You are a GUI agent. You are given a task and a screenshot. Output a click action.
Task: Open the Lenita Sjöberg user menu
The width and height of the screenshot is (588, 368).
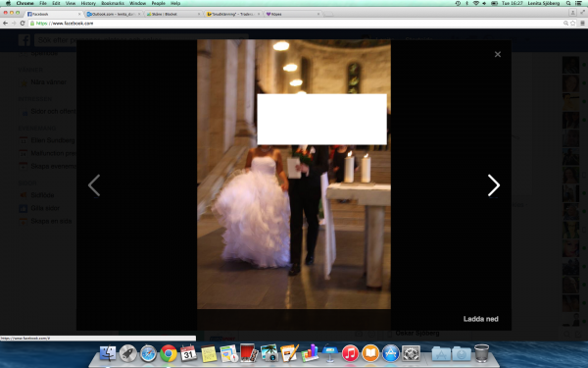tap(543, 3)
